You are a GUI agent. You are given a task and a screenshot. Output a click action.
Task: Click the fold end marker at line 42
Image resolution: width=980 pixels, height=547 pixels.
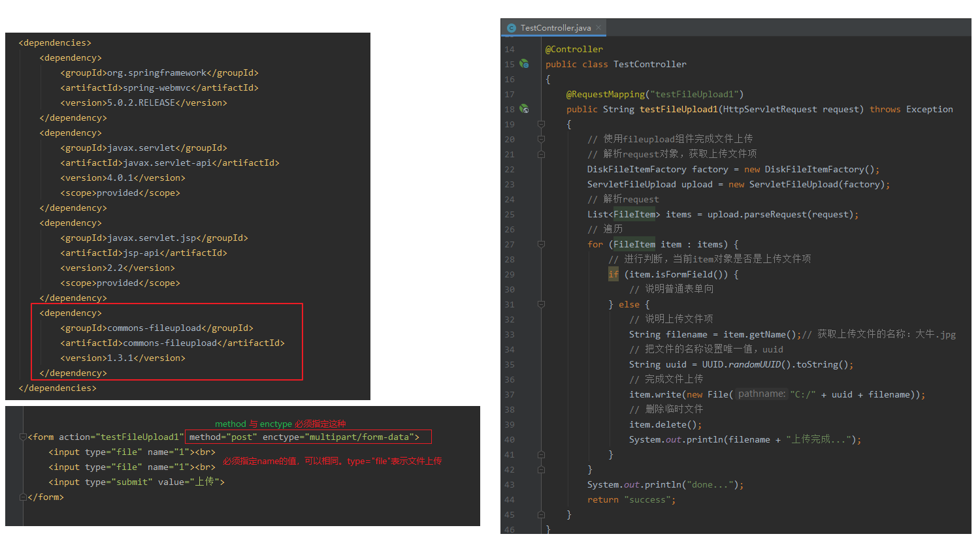pyautogui.click(x=541, y=469)
